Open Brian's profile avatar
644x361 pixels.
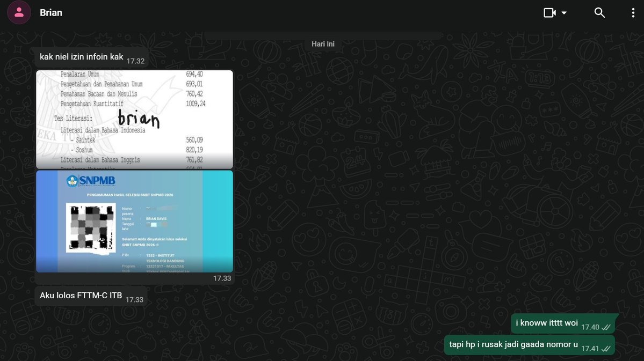pos(19,12)
